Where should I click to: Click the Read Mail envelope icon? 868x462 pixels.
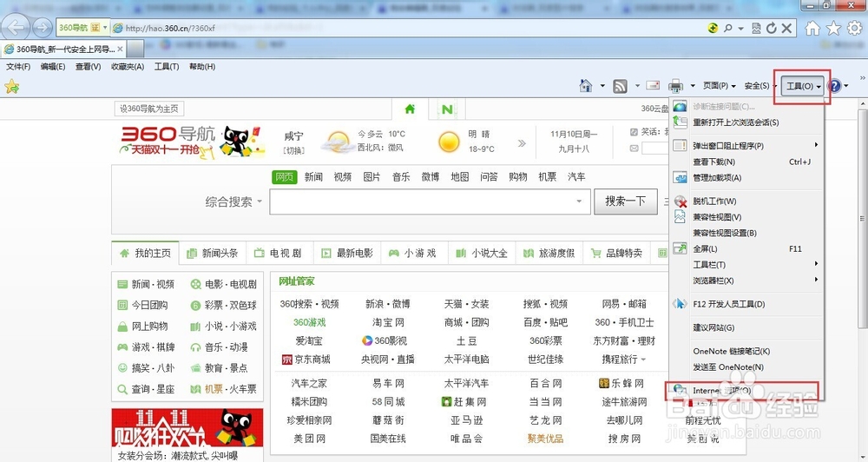[654, 85]
